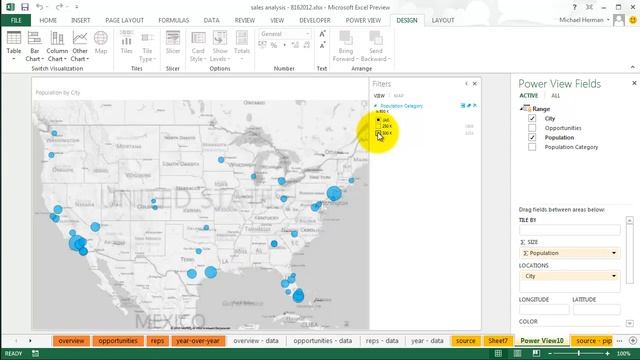This screenshot has height=360, width=640.
Task: Increase the font size in Text group
Action: (x=322, y=34)
